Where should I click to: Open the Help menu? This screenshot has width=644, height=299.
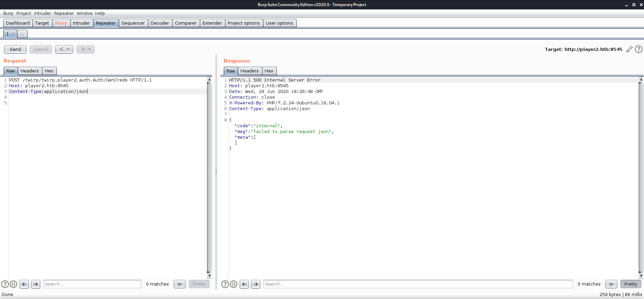pyautogui.click(x=100, y=13)
